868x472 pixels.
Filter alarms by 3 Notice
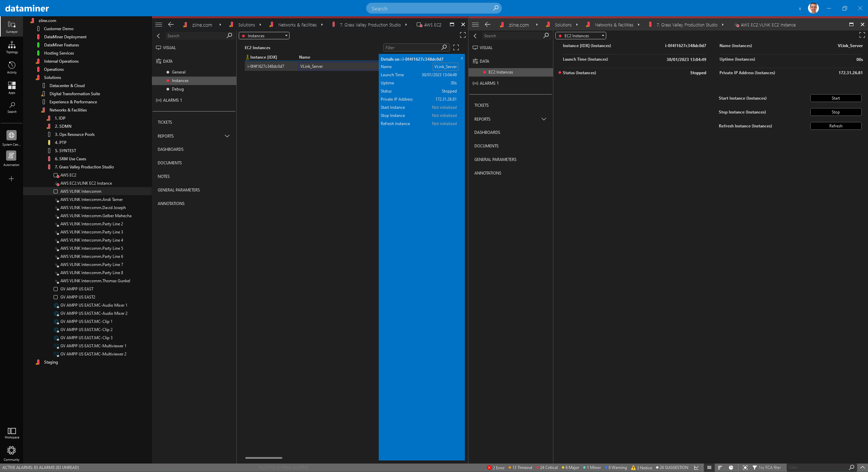pyautogui.click(x=642, y=468)
